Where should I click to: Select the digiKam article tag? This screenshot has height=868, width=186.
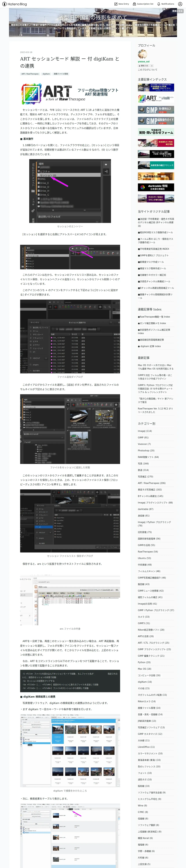tap(46, 74)
